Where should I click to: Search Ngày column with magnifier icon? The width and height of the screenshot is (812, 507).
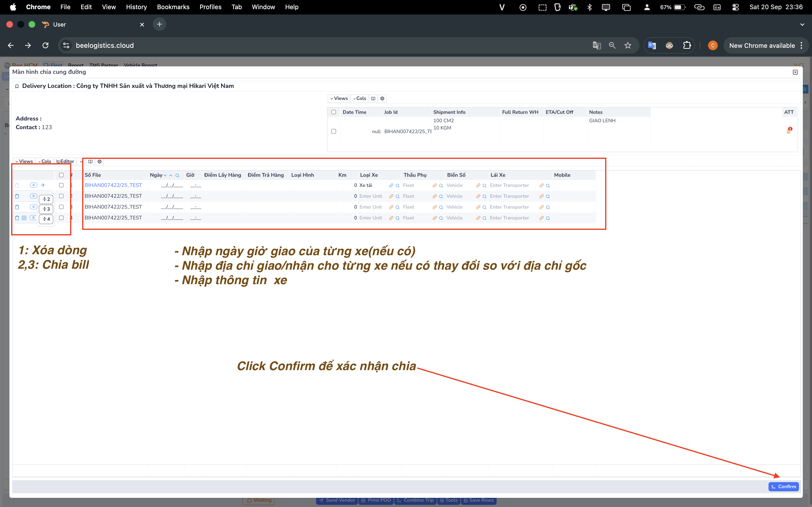177,175
